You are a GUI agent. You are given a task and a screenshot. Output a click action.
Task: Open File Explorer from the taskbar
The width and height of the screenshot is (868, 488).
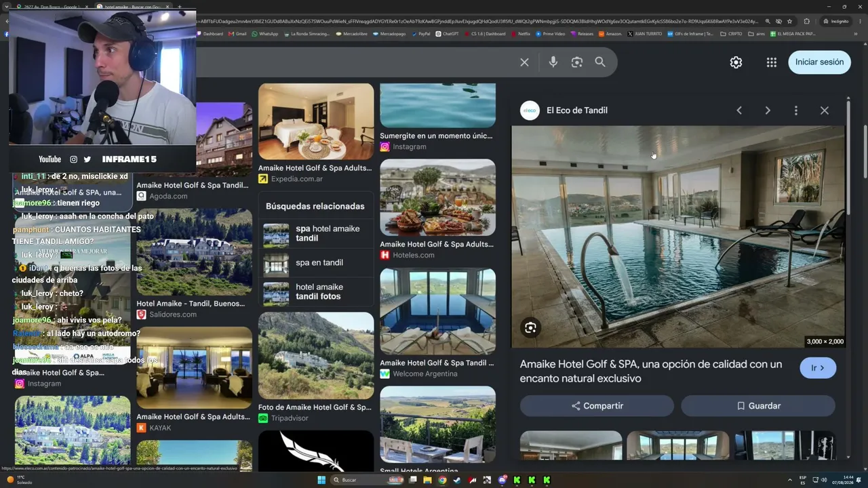coord(427,480)
